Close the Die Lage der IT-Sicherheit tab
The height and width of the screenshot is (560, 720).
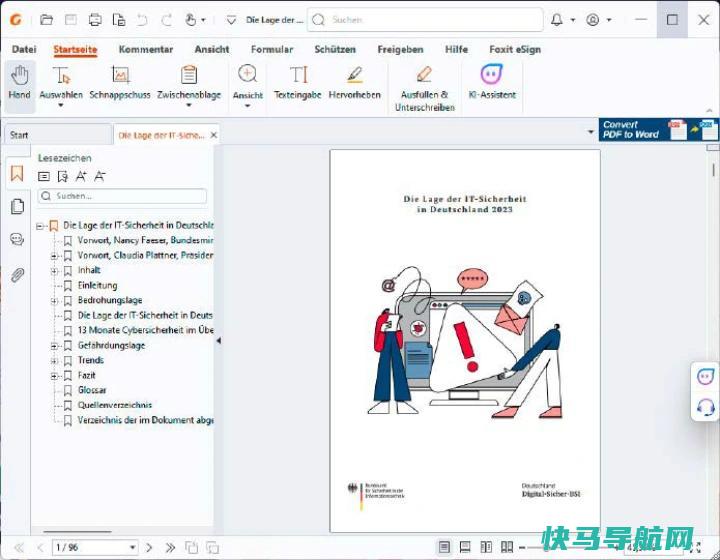(x=214, y=135)
